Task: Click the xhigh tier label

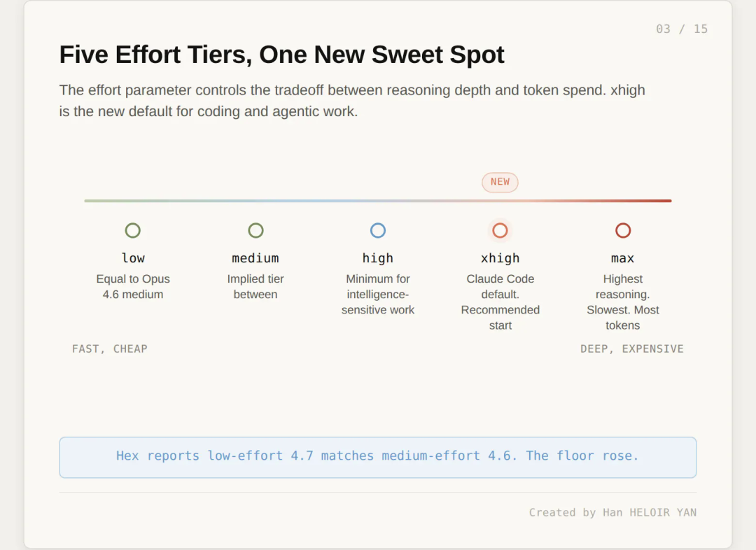Action: [x=500, y=258]
